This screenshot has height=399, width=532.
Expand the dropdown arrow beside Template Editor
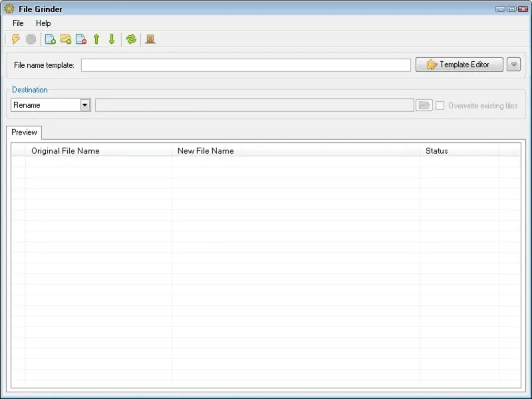(x=513, y=65)
